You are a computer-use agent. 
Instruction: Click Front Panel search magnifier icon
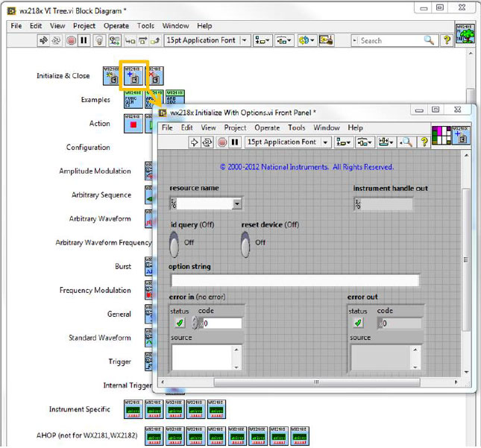[406, 142]
